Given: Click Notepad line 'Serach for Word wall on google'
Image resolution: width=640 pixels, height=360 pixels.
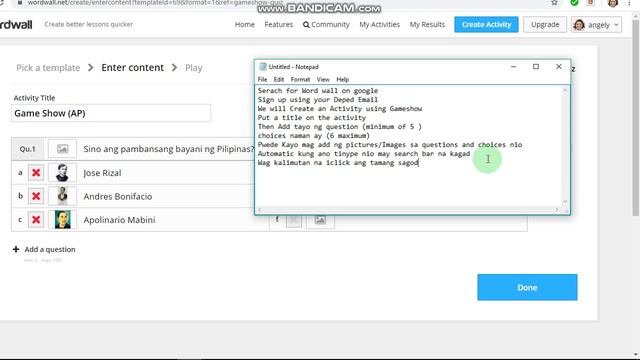Looking at the screenshot, I should [318, 91].
